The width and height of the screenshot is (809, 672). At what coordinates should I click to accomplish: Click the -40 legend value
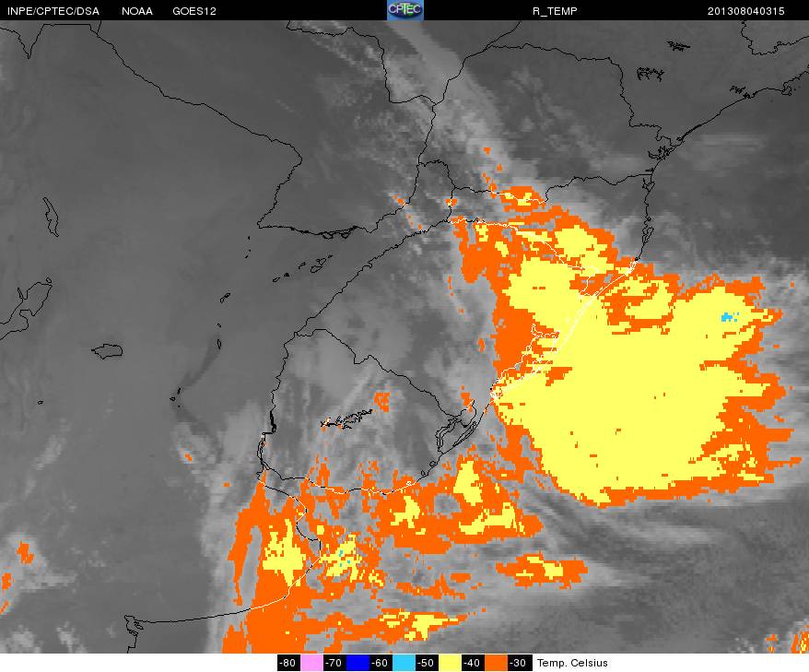tap(473, 663)
